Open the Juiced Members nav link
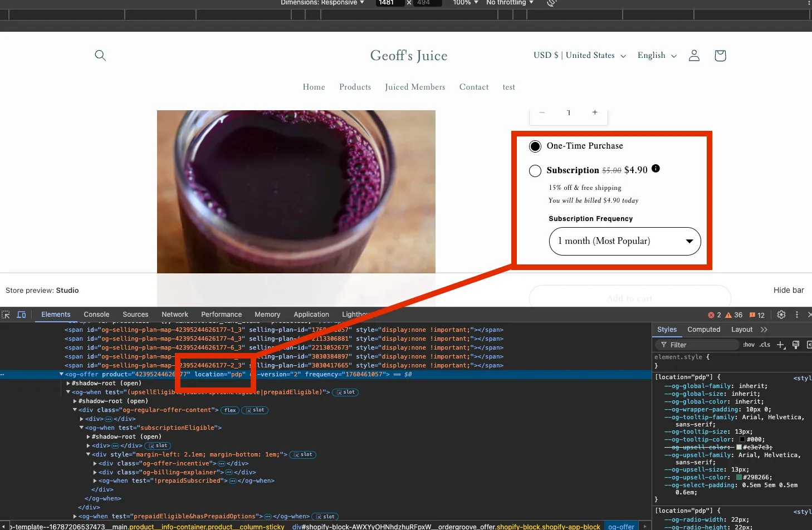812x530 pixels. click(x=415, y=87)
